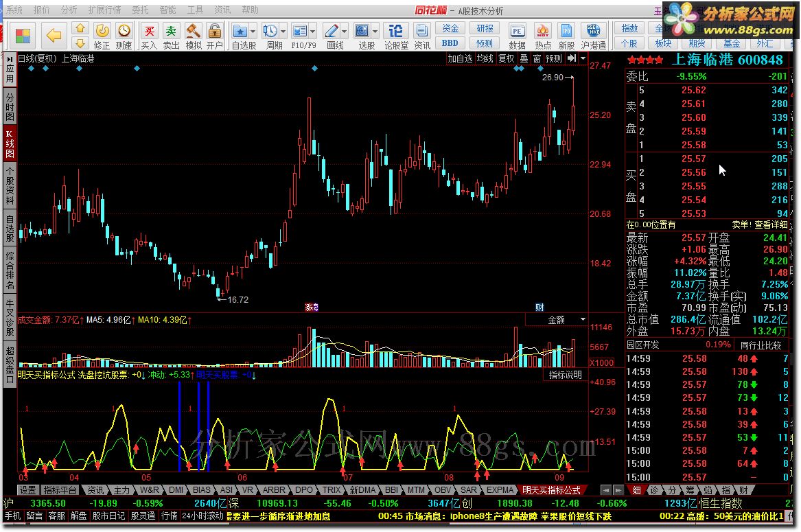This screenshot has width=801, height=532.
Task: Open 论股堂 discussion forum icon
Action: (x=396, y=36)
